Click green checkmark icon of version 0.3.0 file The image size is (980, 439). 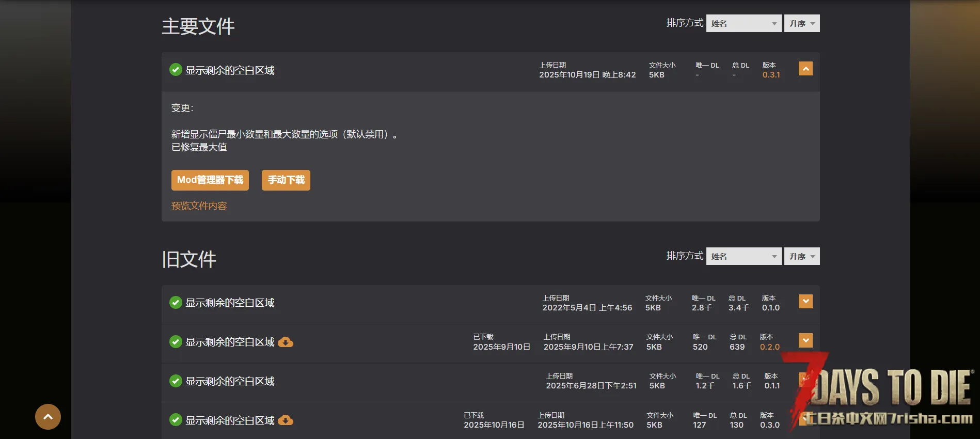pyautogui.click(x=176, y=420)
